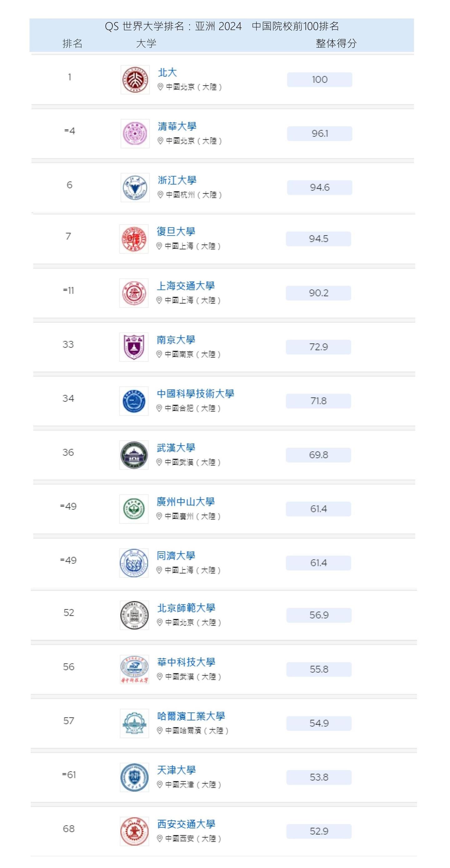This screenshot has width=450, height=868.
Task: Open the 北京師範大學 link
Action: [x=186, y=608]
